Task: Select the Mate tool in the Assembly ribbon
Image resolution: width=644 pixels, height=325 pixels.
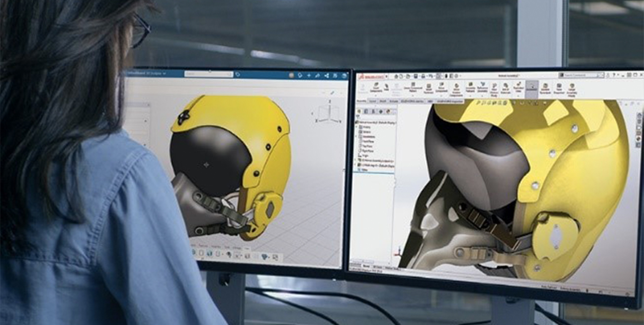Action: pyautogui.click(x=387, y=86)
